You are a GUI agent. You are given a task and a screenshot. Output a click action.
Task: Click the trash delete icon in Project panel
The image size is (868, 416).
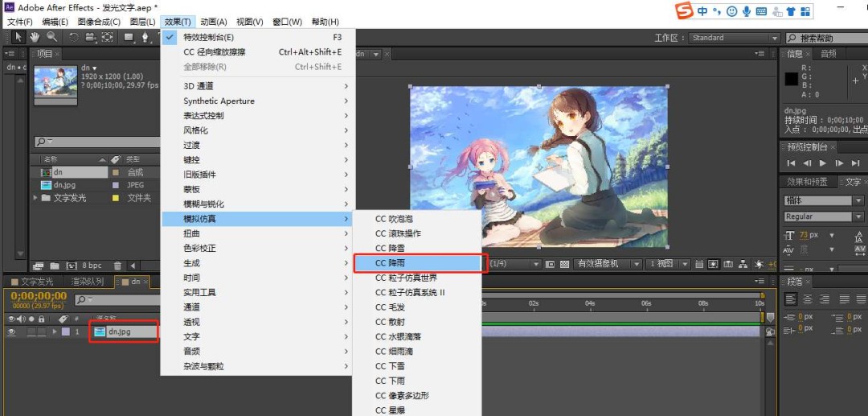coord(117,266)
